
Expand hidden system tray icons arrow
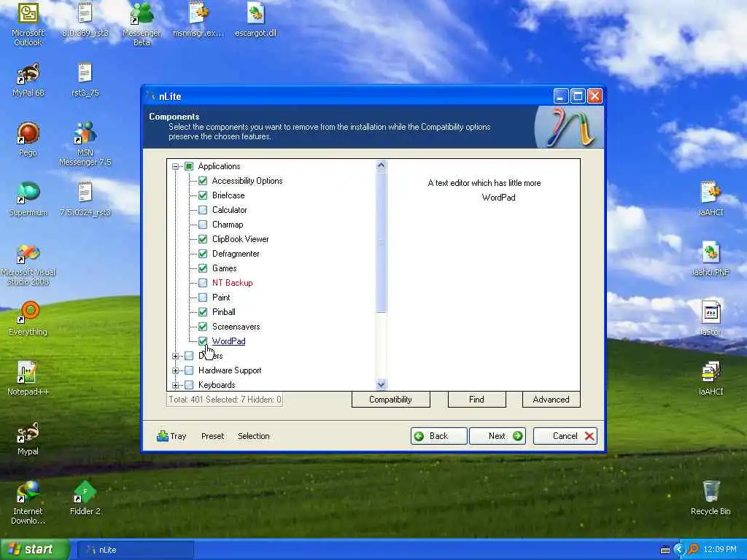coord(679,550)
